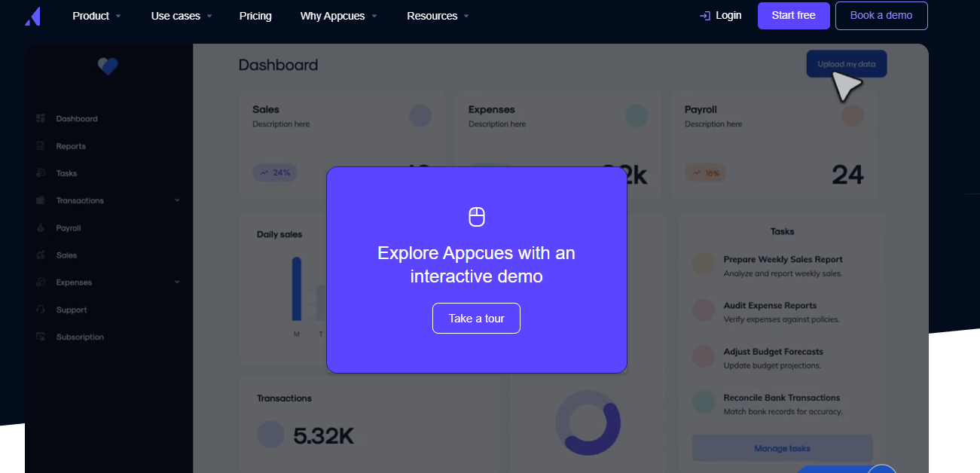Viewport: 980px width, 473px height.
Task: Click the Dashboard grid icon in the sidebar
Action: pos(41,119)
